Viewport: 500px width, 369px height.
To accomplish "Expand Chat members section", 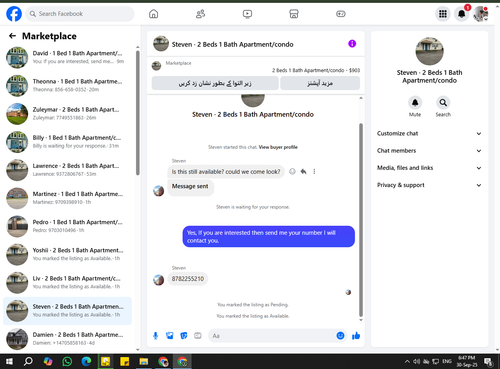I will [x=429, y=151].
